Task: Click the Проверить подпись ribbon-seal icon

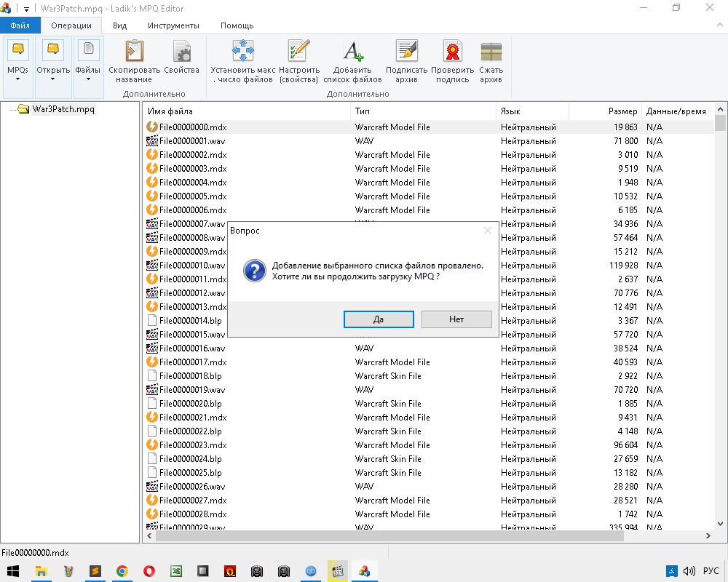Action: click(453, 51)
